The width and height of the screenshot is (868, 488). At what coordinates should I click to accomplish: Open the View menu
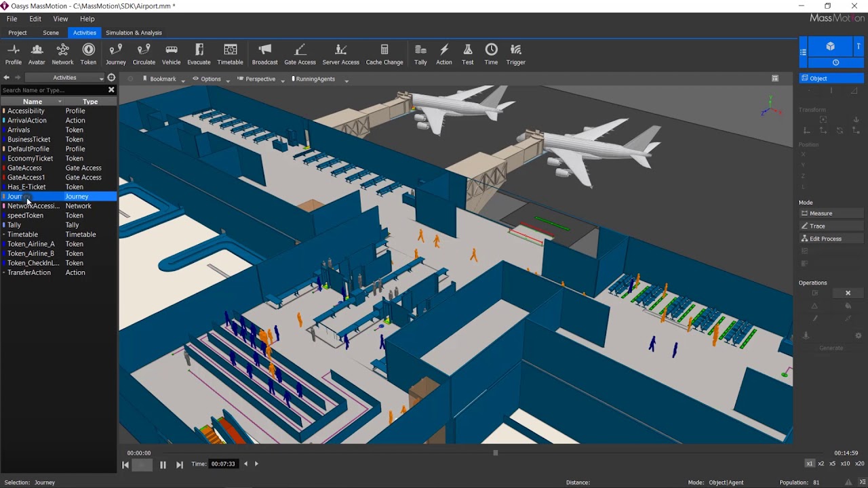[x=60, y=19]
